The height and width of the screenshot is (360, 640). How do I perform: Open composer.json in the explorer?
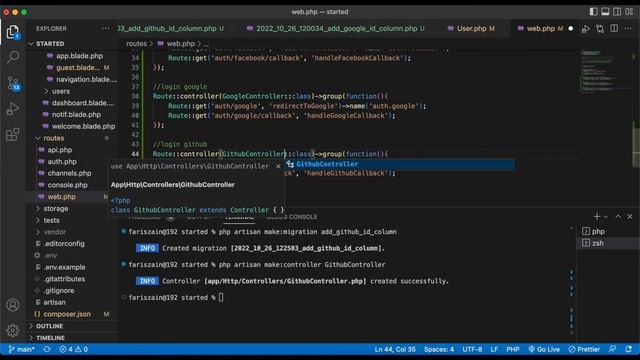point(67,314)
